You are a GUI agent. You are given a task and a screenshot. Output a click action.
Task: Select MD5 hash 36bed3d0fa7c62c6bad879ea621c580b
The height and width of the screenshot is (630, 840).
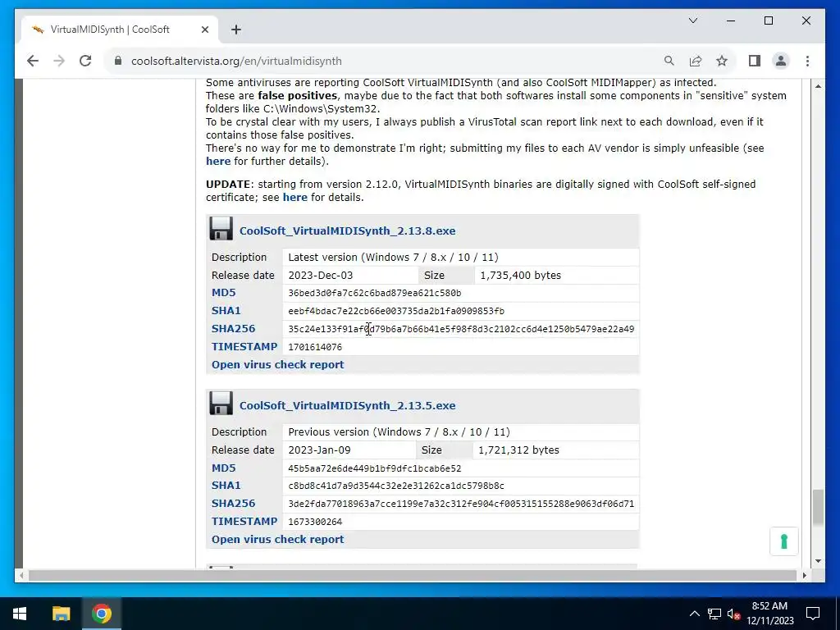point(374,293)
